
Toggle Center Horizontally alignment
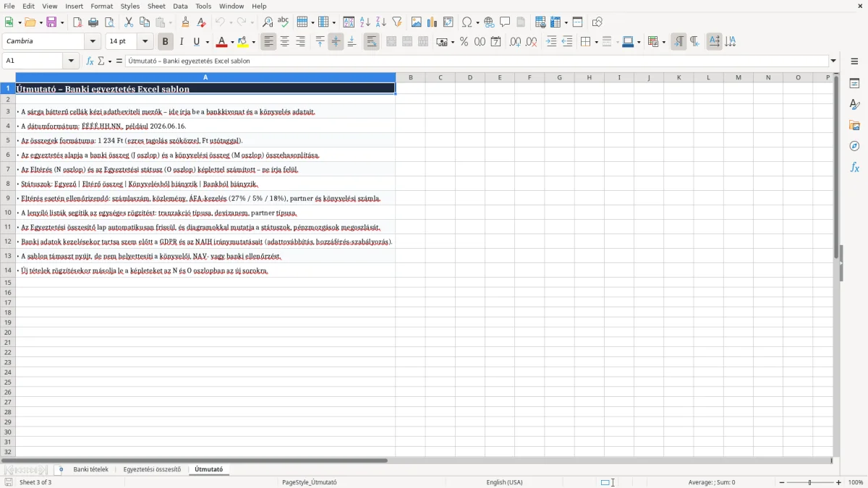click(285, 42)
